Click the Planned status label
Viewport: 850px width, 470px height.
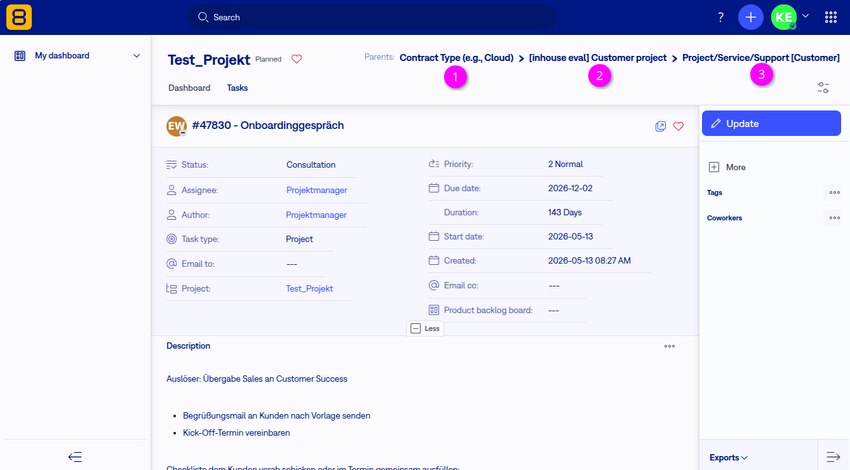click(x=268, y=60)
